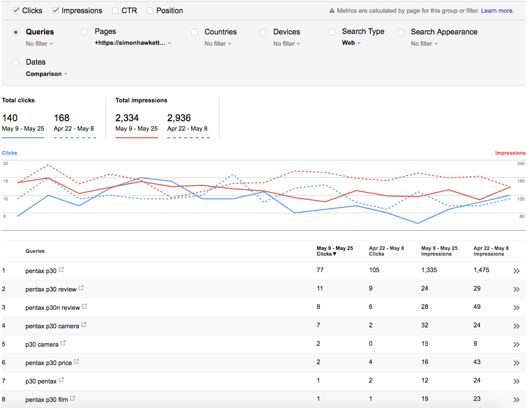Click double-arrow icon on p30 camera row

[x=516, y=344]
